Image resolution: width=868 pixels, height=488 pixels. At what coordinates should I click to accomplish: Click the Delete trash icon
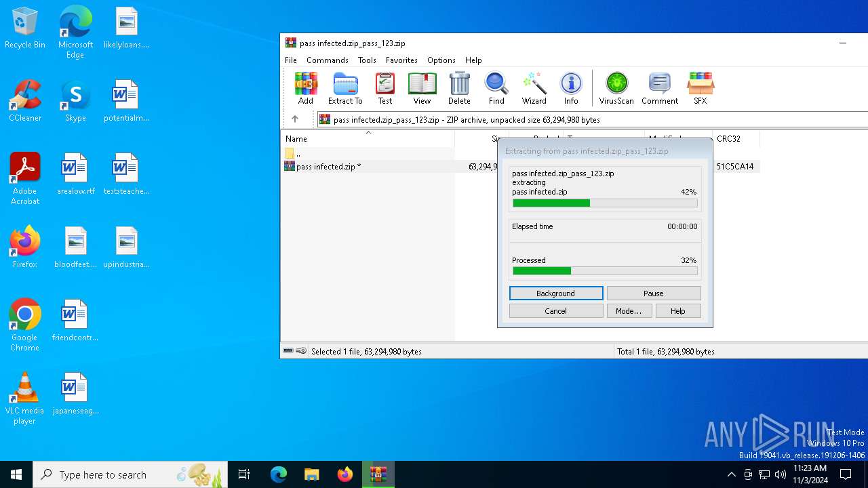point(459,89)
